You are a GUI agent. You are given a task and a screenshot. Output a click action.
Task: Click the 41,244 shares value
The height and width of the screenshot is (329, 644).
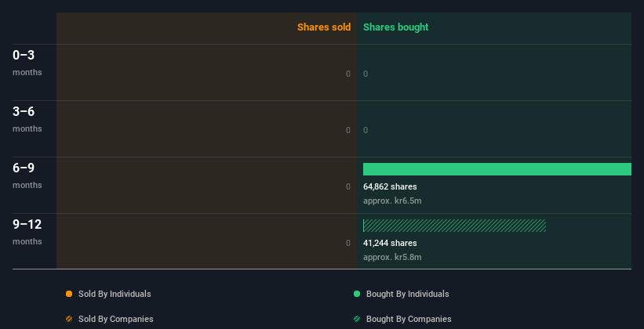(x=390, y=243)
